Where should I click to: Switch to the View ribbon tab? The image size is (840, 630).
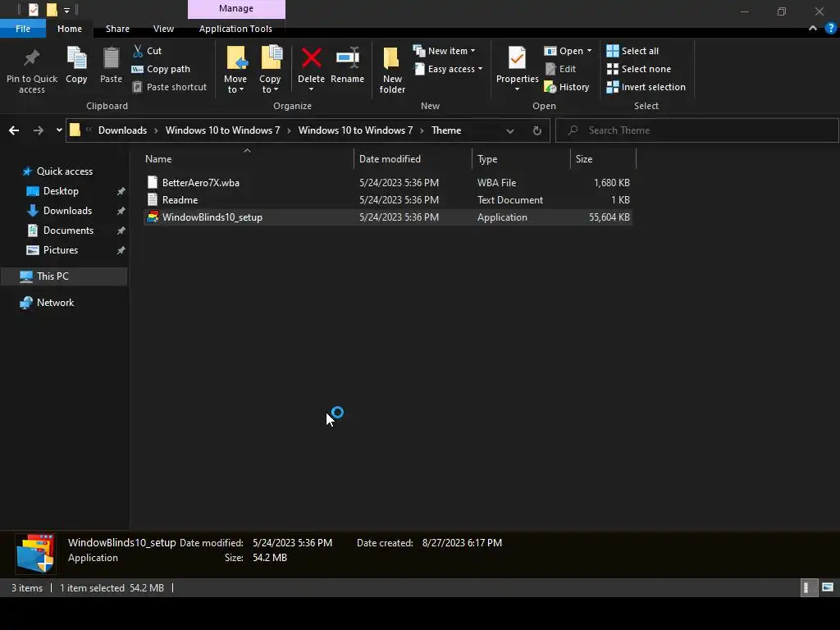click(163, 29)
